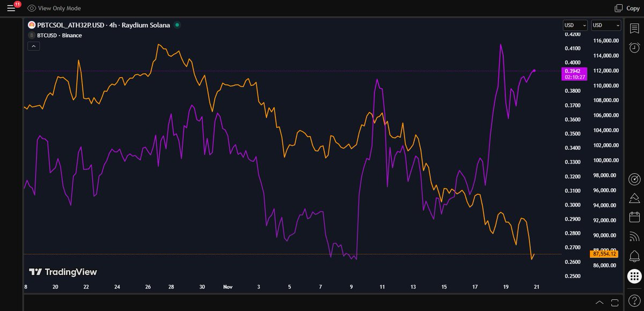The height and width of the screenshot is (311, 644).
Task: Open the hamburger menu with notification badge
Action: (11, 8)
